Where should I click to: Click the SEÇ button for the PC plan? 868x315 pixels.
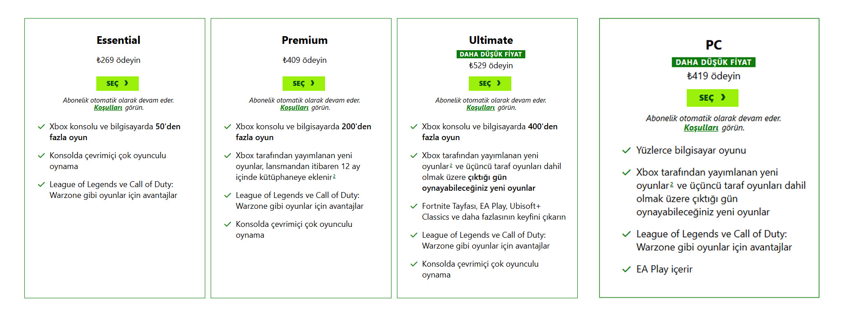pyautogui.click(x=712, y=98)
